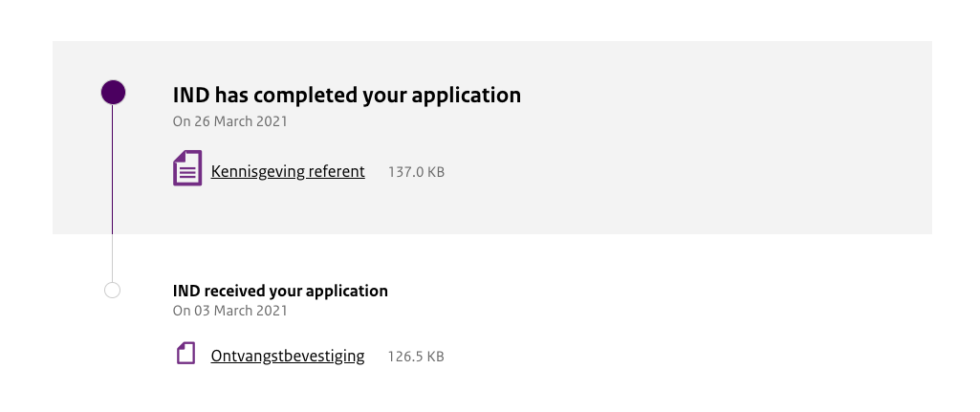This screenshot has height=412, width=980.
Task: Click the hollow circle marker for received step
Action: [112, 290]
